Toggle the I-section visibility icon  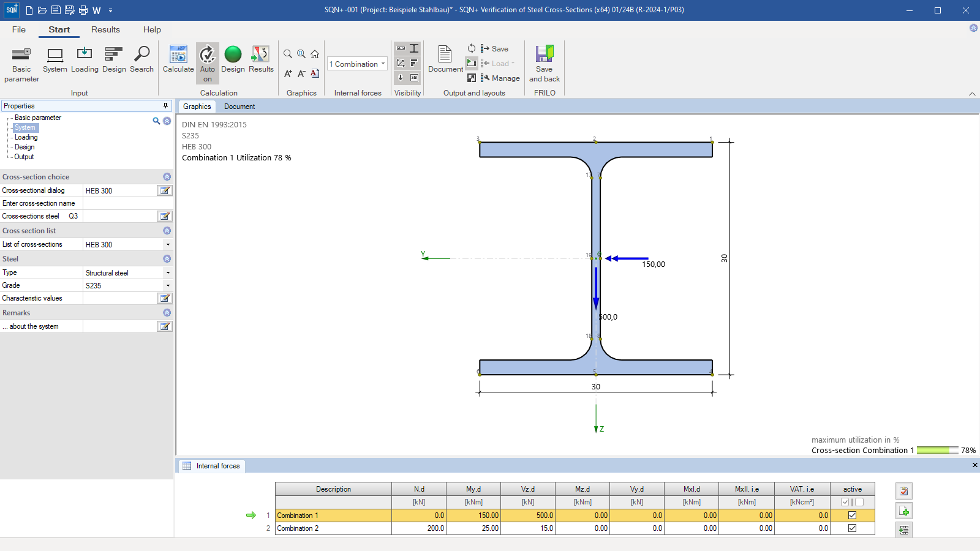pos(414,48)
